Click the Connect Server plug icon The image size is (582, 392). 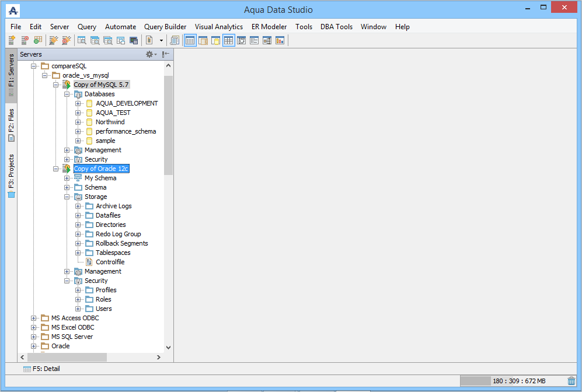pos(54,40)
